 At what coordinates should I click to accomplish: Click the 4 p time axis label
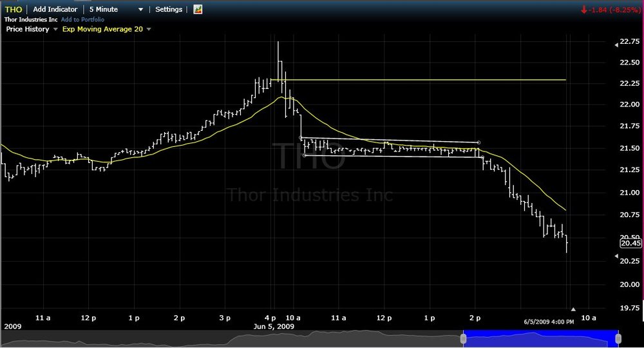click(270, 318)
